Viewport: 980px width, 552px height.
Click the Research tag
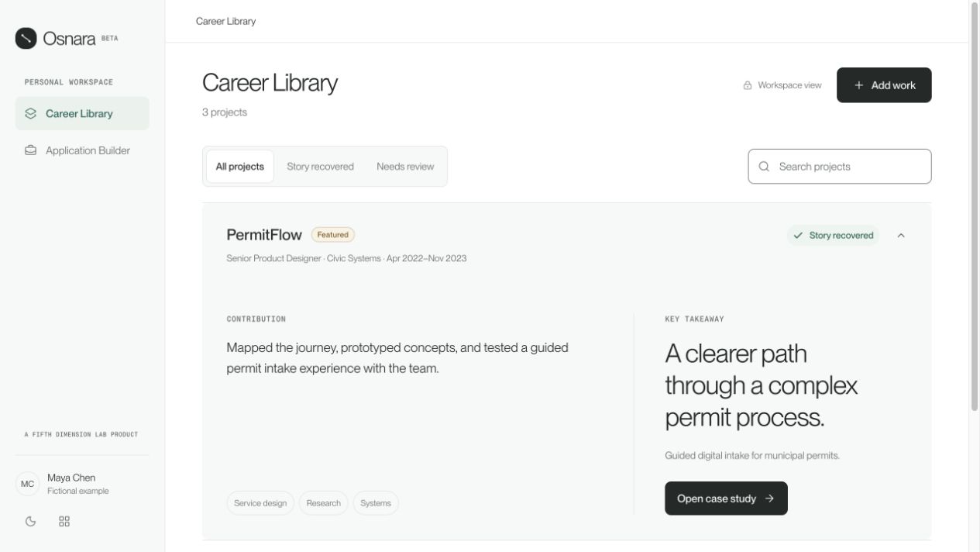324,503
